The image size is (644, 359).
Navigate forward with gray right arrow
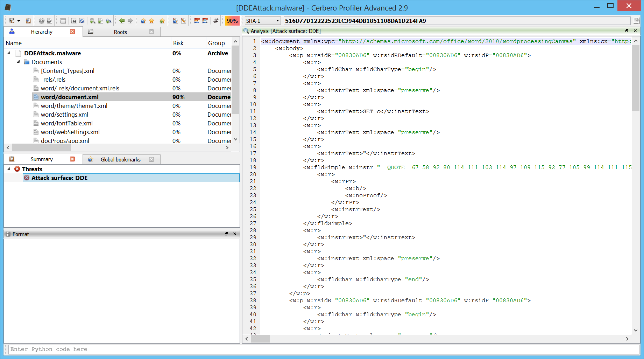(x=130, y=21)
